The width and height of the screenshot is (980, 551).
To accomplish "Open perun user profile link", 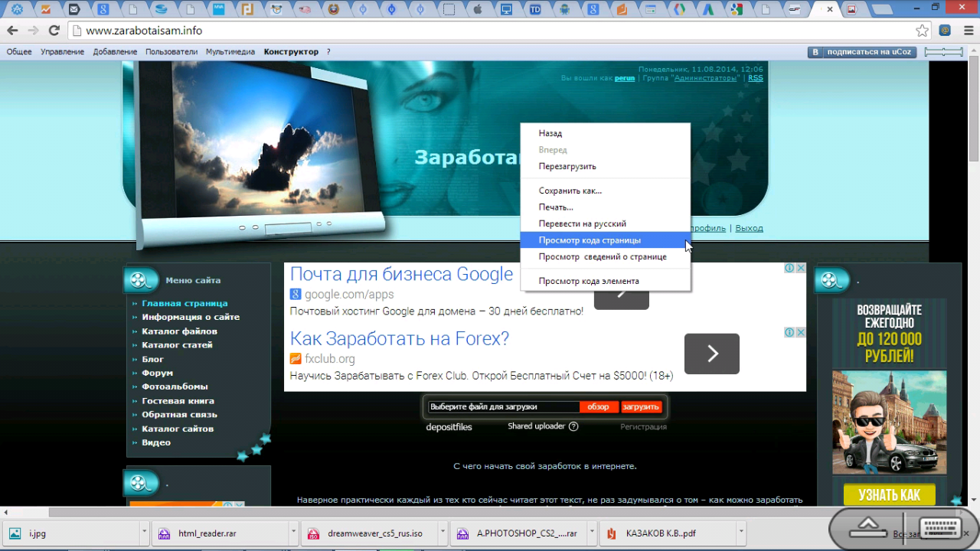I will coord(625,78).
